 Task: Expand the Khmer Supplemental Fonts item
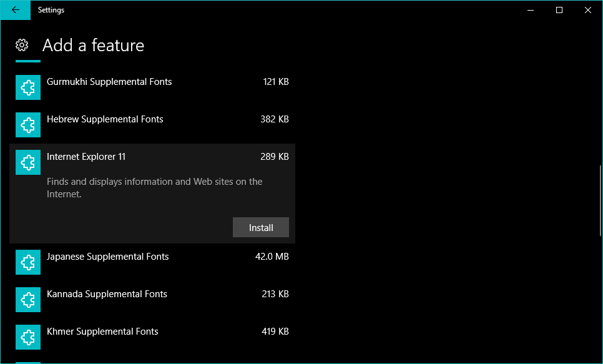102,332
